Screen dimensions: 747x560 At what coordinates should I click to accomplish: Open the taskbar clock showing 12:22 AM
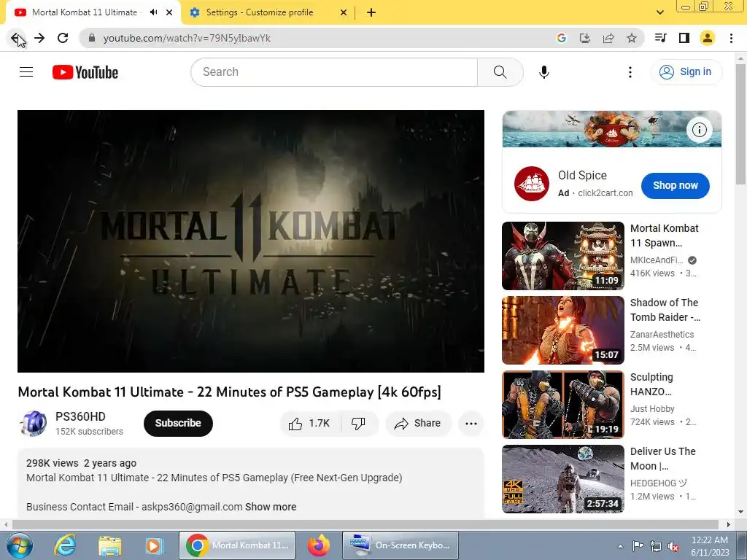(x=710, y=546)
